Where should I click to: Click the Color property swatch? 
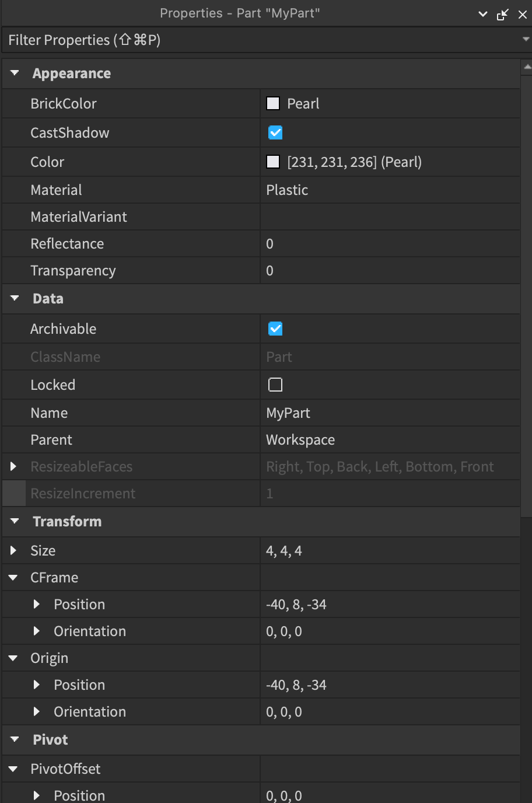273,162
